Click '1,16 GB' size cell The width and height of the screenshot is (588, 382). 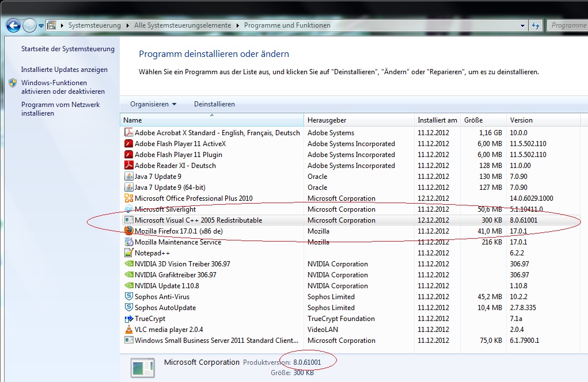(491, 132)
